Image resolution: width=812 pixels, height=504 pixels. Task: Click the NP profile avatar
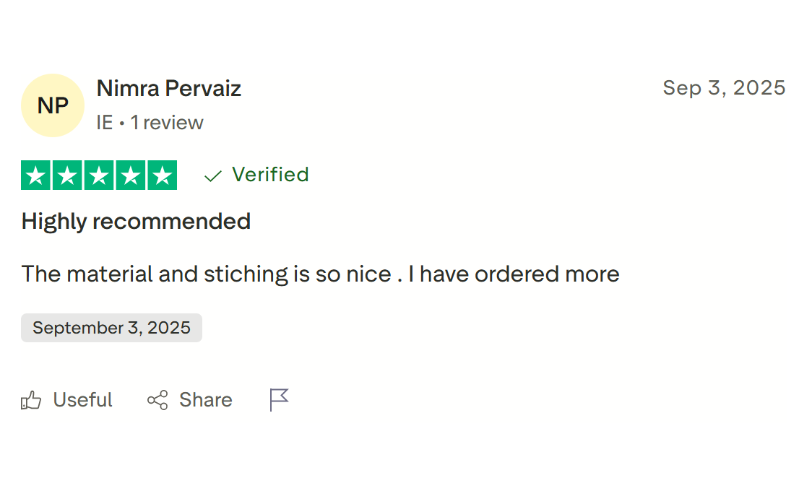click(x=53, y=105)
